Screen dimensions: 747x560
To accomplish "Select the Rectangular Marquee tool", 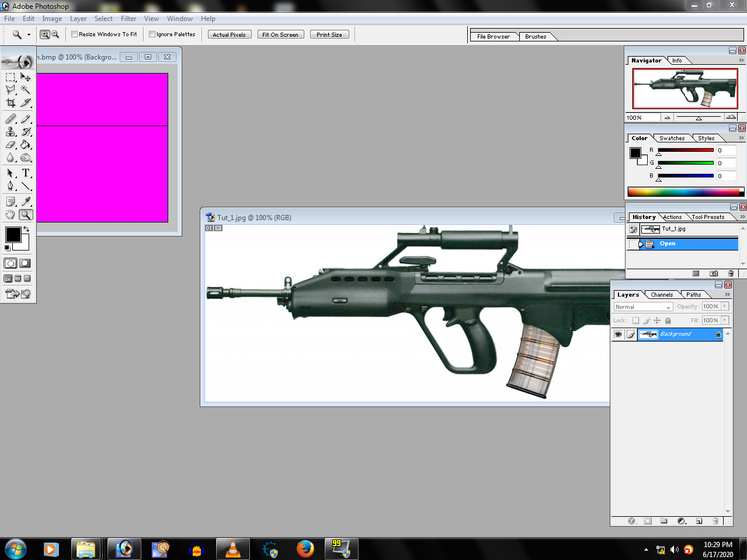I will [x=10, y=76].
